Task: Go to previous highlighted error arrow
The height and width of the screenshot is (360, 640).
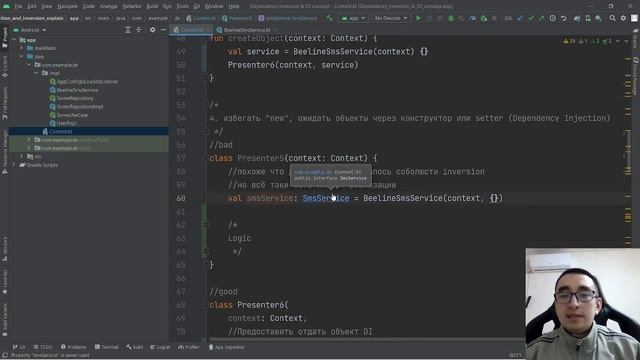Action: [x=618, y=41]
